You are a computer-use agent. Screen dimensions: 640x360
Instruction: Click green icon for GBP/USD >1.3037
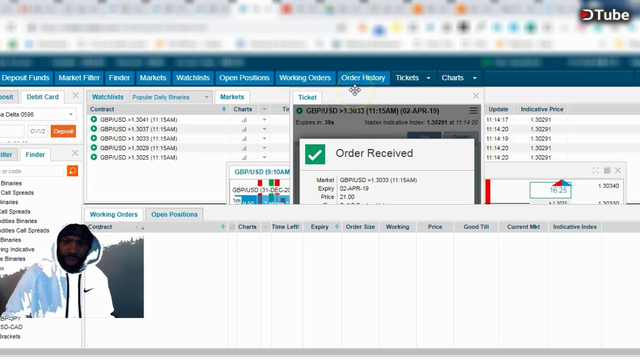pos(93,129)
